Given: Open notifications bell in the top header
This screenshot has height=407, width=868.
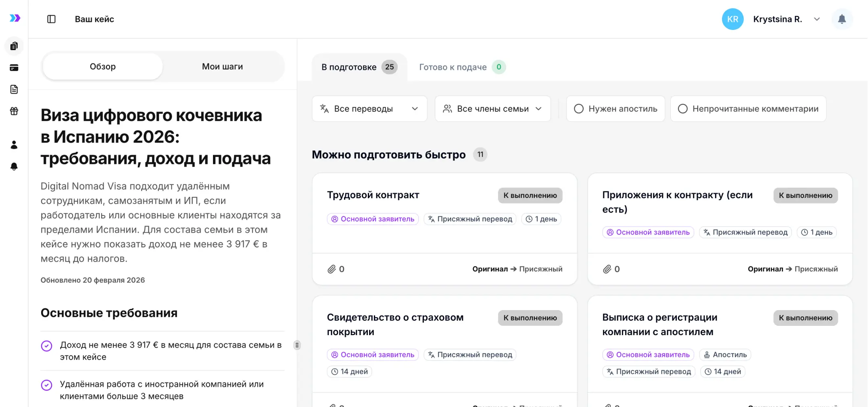Looking at the screenshot, I should coord(842,19).
